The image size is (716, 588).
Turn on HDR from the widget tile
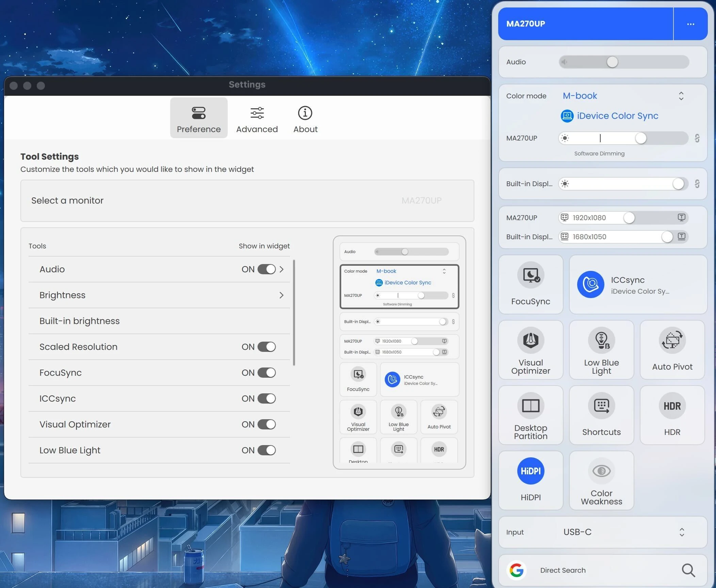[x=672, y=415]
